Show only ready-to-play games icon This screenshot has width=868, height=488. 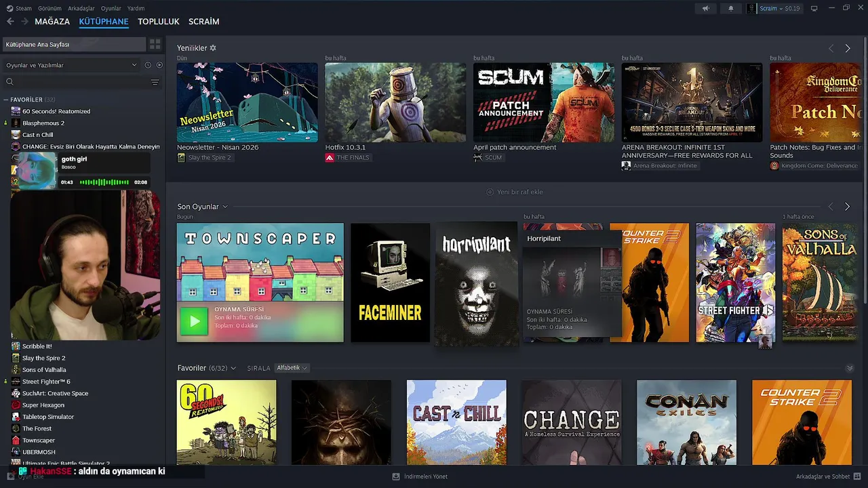pos(159,65)
